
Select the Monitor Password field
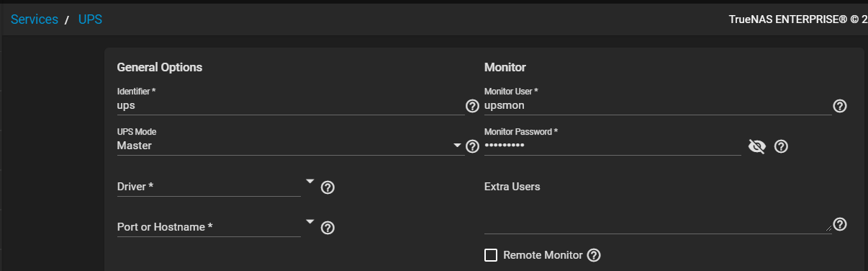612,146
